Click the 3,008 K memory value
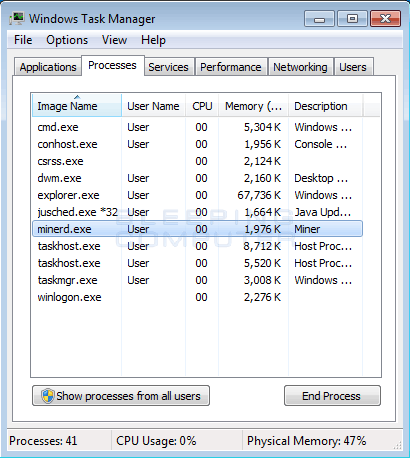The height and width of the screenshot is (458, 410). 262,280
